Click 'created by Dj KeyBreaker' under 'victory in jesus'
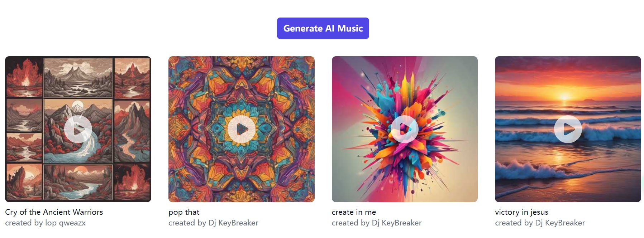Screen dimensions: 644x238 coord(540,223)
